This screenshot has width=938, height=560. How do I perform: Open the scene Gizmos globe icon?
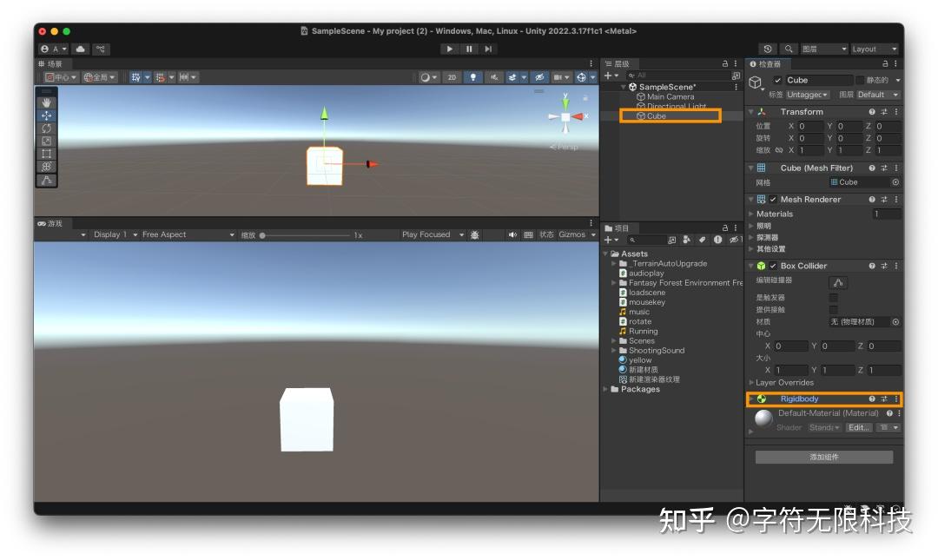click(581, 77)
